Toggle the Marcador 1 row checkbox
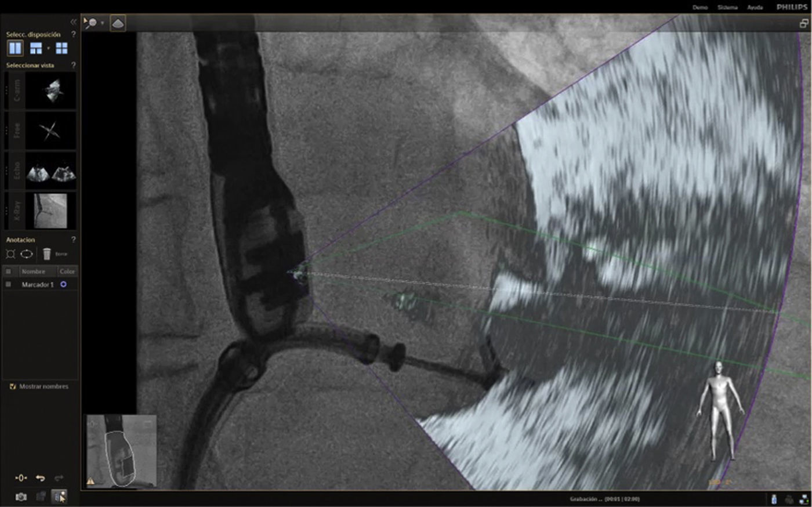Image resolution: width=812 pixels, height=507 pixels. click(x=8, y=285)
